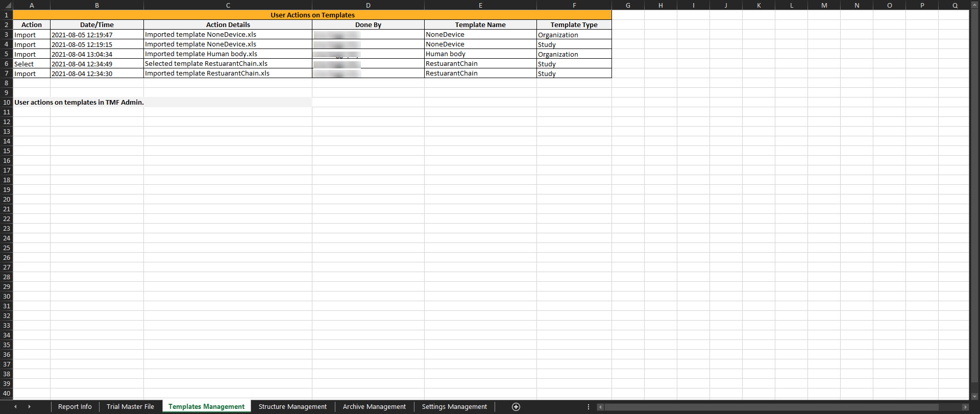Switch to the Report Info sheet

click(75, 407)
